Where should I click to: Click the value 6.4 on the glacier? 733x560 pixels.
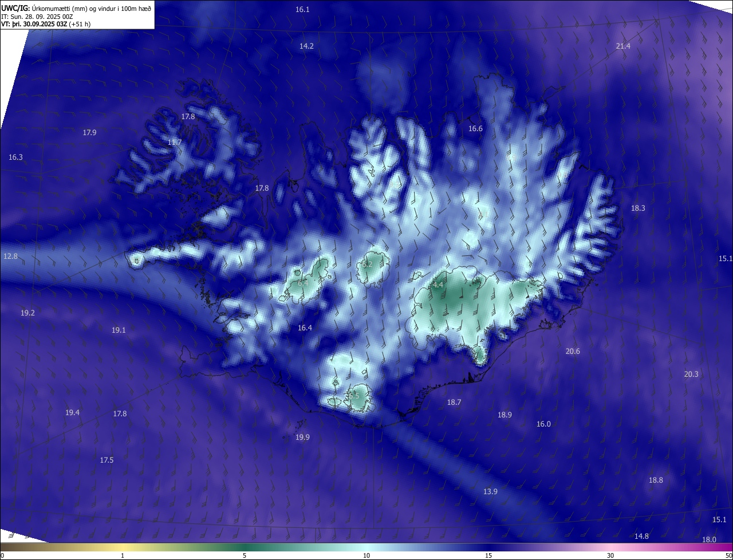[304, 283]
